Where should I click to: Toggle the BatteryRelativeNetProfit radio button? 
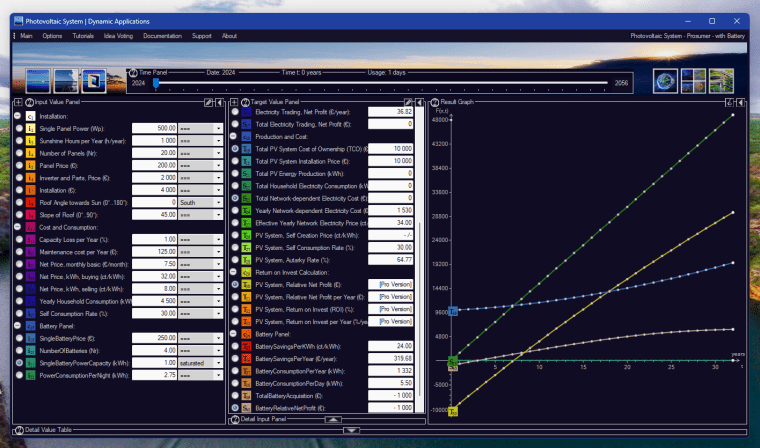235,408
